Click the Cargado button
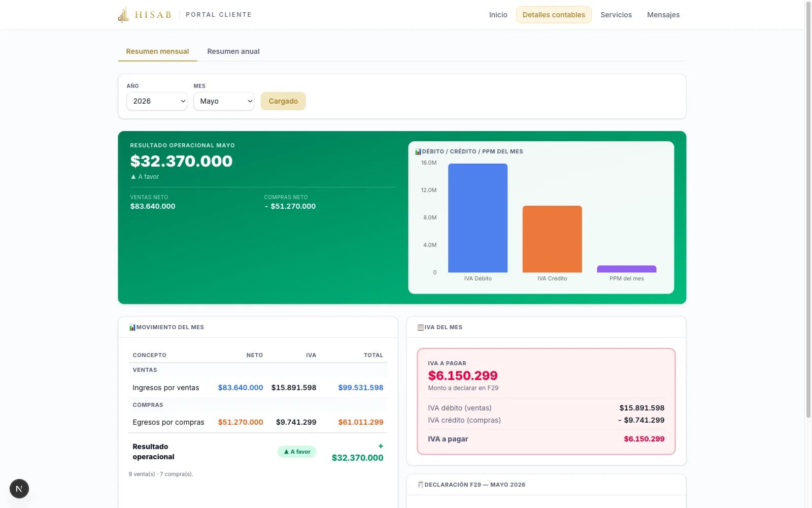Viewport: 812px width, 508px height. tap(283, 101)
